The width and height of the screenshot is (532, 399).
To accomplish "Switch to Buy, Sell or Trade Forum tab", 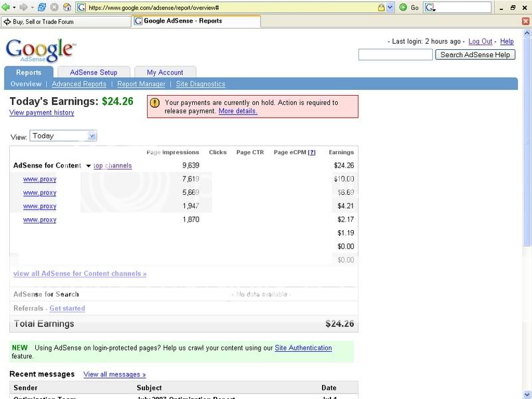I will tap(65, 22).
